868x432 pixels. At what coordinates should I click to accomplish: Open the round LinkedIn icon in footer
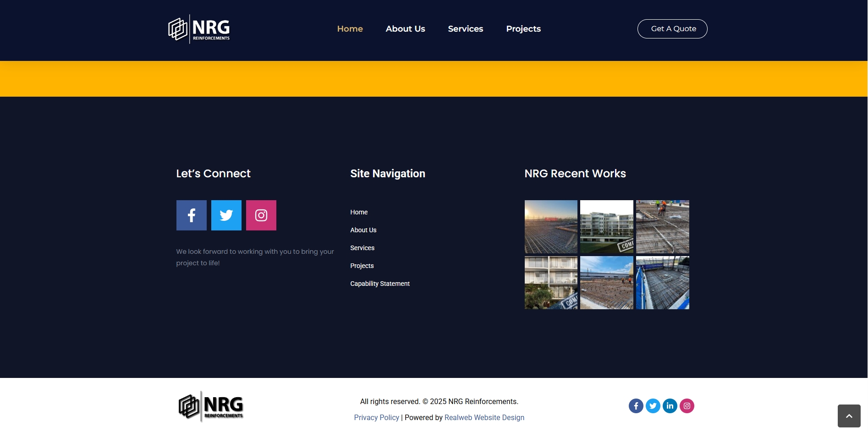tap(670, 406)
